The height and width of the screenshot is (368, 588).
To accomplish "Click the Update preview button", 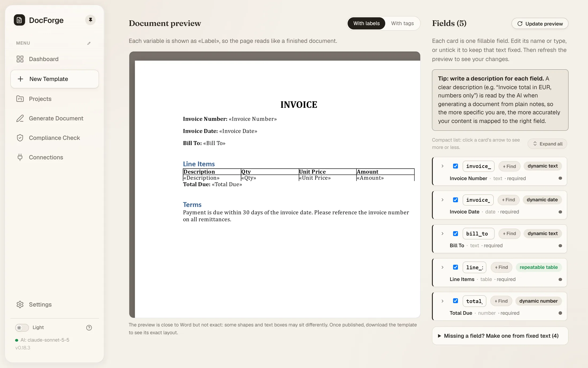I will point(540,24).
